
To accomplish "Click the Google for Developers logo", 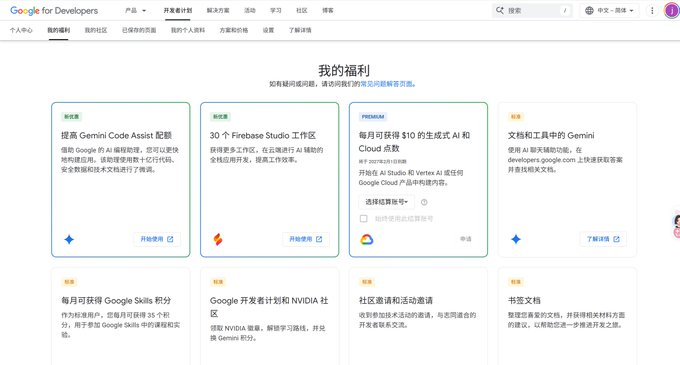I will [54, 10].
